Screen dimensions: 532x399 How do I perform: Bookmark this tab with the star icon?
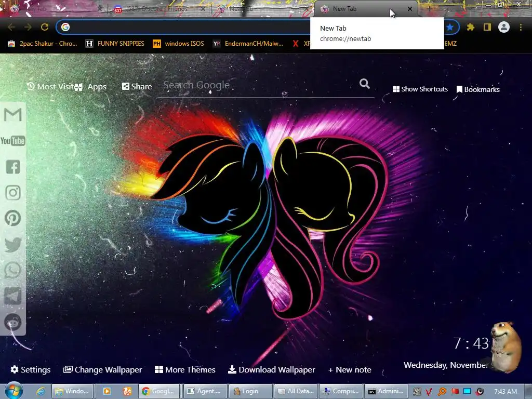pyautogui.click(x=450, y=27)
